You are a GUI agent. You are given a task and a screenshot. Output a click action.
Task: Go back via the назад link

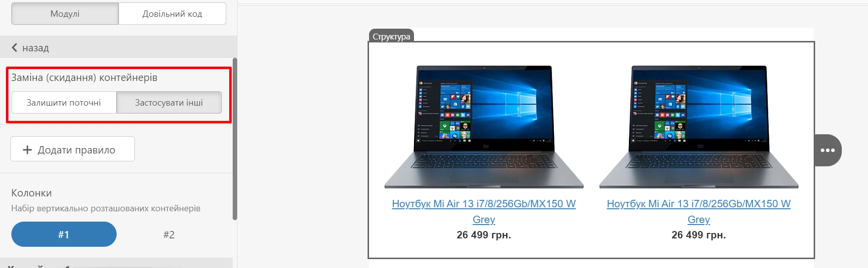30,48
